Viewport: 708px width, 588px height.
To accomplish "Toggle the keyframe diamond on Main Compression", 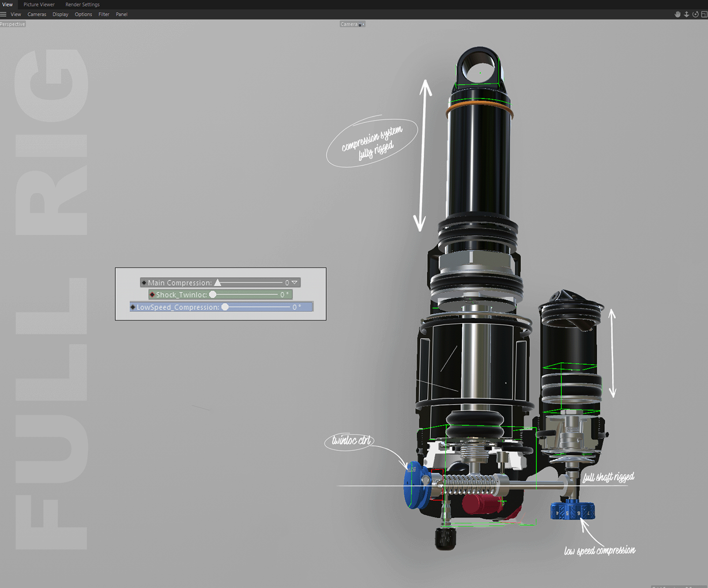I will coord(144,283).
